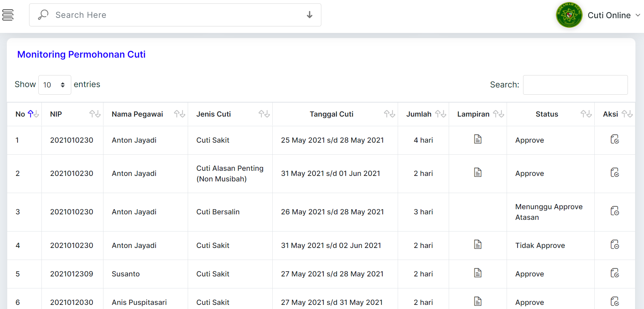View Susanto's leave attachment document
The height and width of the screenshot is (309, 644).
[478, 273]
